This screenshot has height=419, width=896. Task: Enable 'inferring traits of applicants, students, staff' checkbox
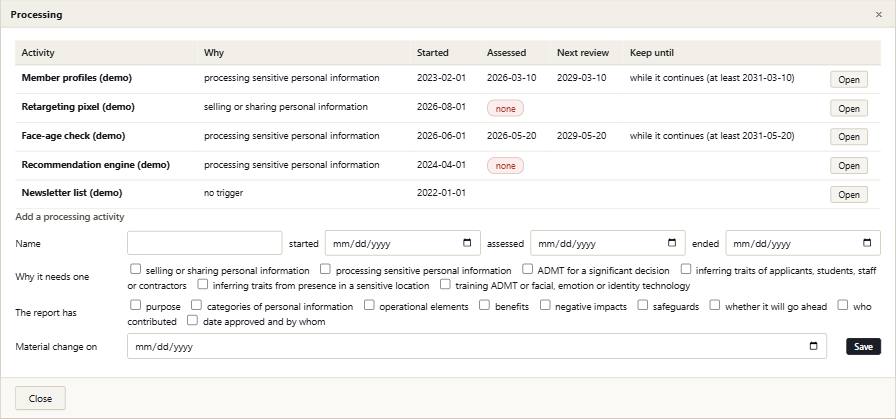point(686,269)
